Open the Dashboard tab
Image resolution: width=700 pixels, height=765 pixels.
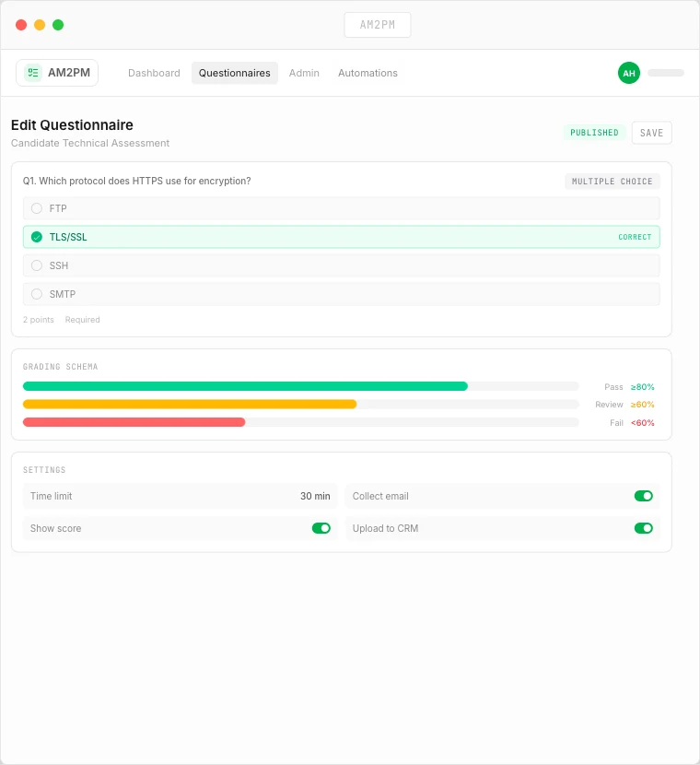[154, 73]
